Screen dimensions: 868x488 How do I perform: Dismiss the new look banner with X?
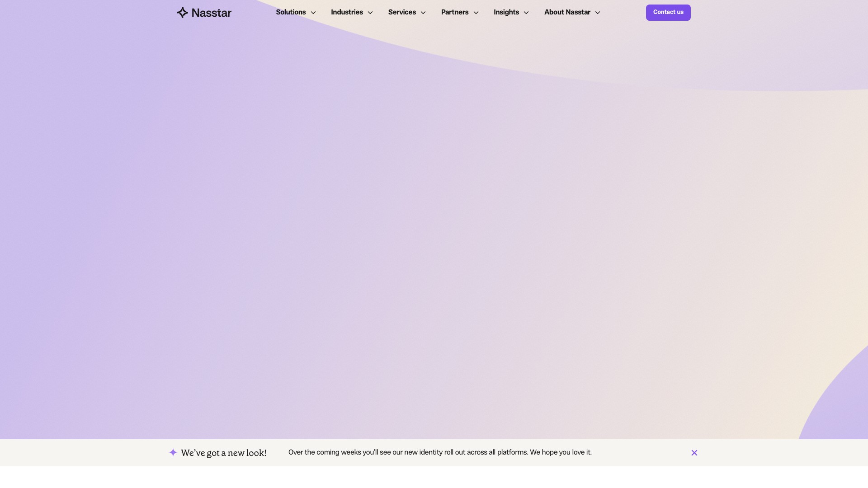pyautogui.click(x=694, y=453)
